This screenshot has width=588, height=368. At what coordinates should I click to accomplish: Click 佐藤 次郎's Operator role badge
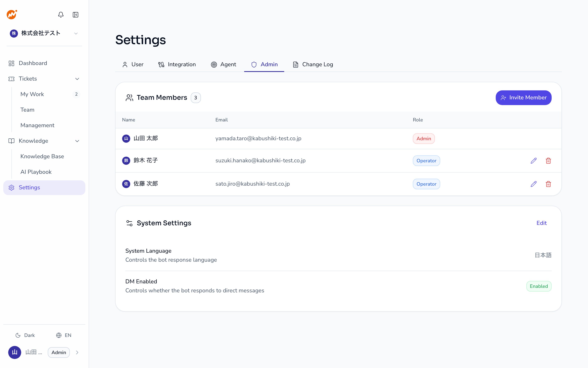pyautogui.click(x=426, y=184)
